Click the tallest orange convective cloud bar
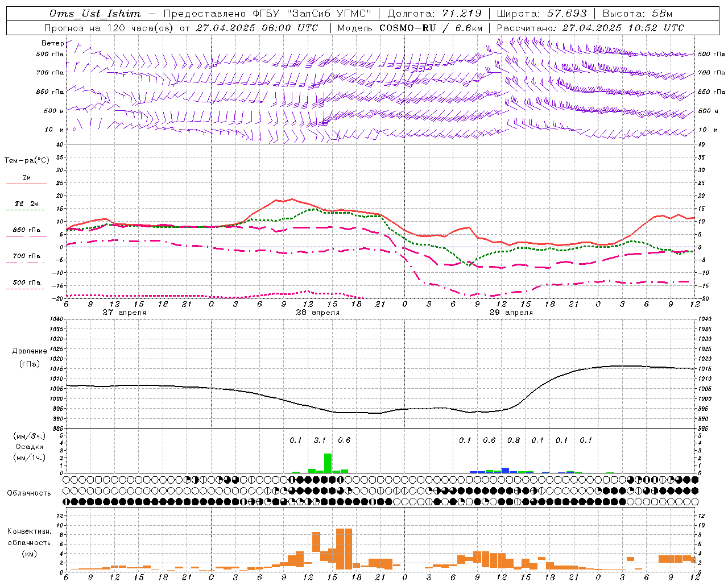This screenshot has width=728, height=582. pyautogui.click(x=344, y=549)
